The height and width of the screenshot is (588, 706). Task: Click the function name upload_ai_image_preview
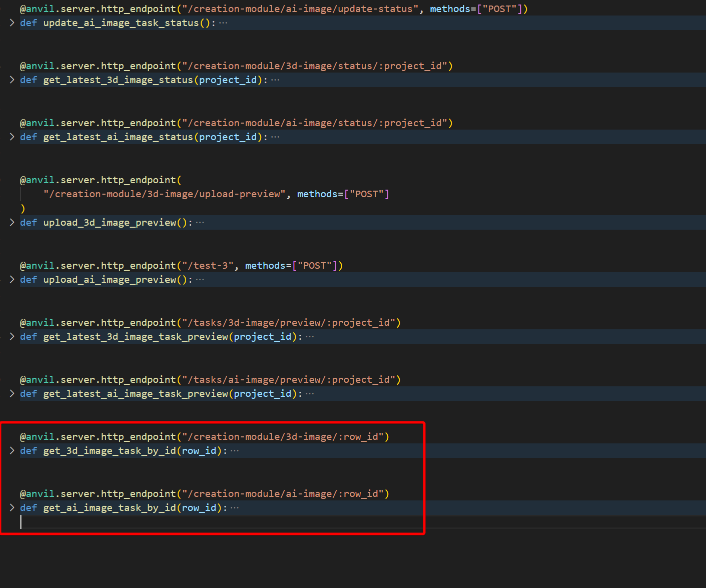click(110, 280)
